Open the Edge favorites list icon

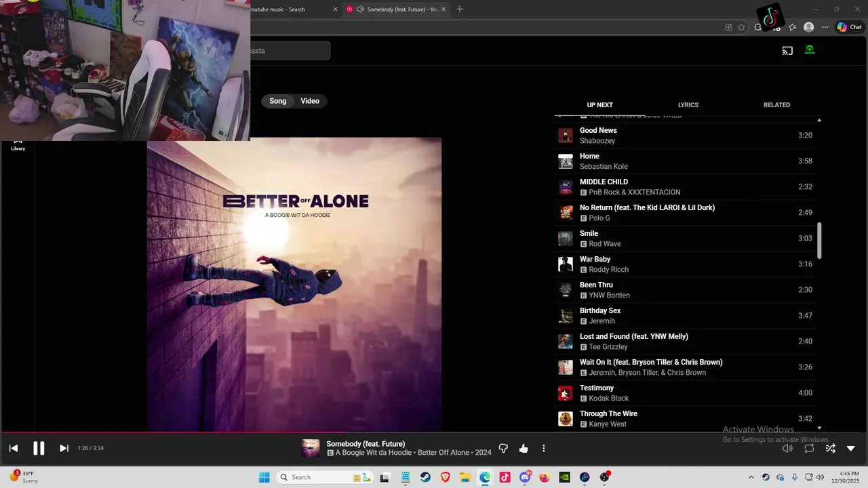792,27
